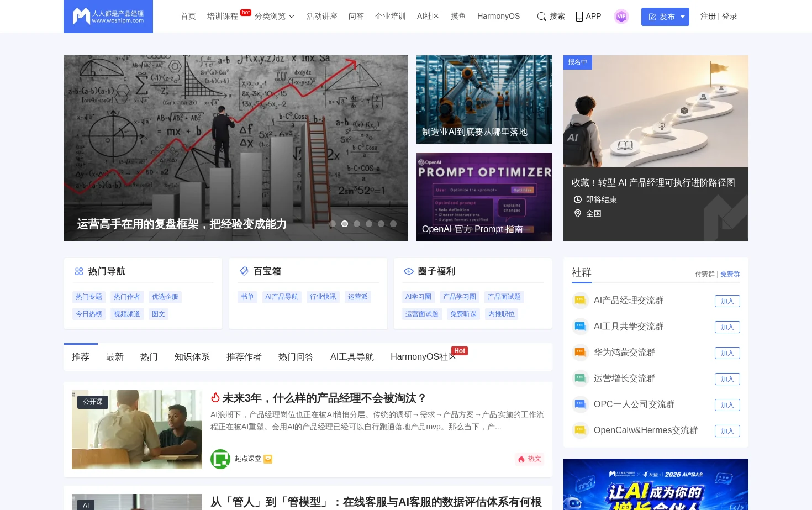This screenshot has height=510, width=812.
Task: Open 产品面试题 tag
Action: coord(504,297)
